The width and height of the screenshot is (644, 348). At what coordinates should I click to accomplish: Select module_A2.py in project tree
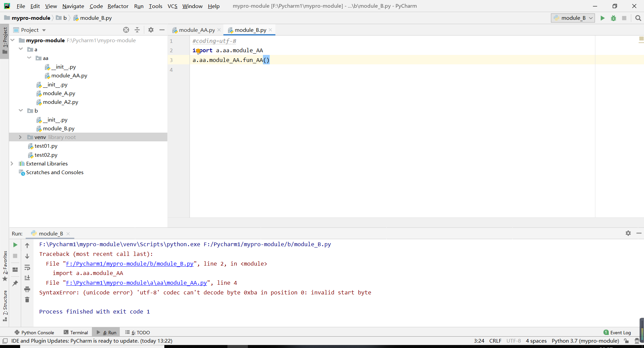pos(60,102)
